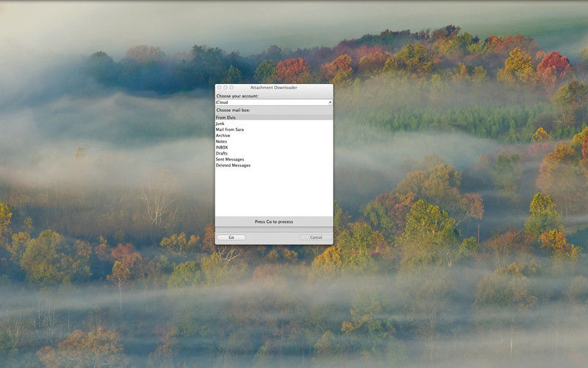Viewport: 588px width, 368px height.
Task: Click the Cancel button
Action: pos(315,238)
